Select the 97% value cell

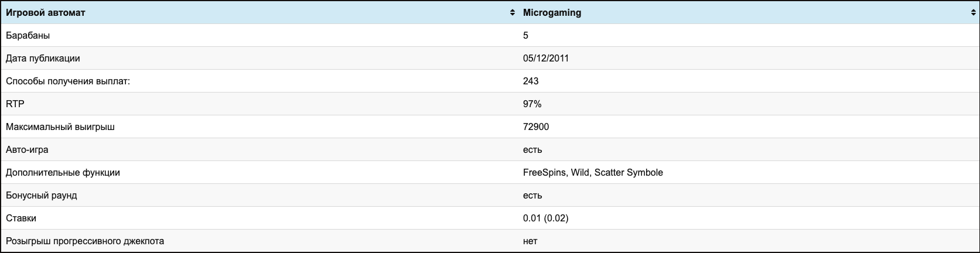(x=532, y=104)
